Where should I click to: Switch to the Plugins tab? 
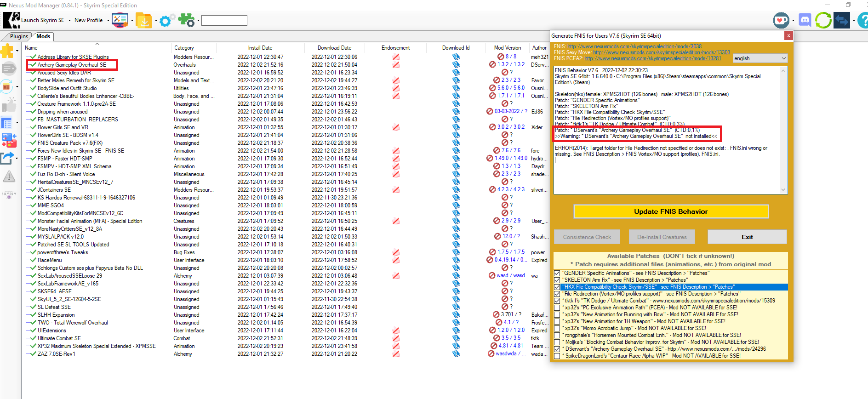pos(19,36)
